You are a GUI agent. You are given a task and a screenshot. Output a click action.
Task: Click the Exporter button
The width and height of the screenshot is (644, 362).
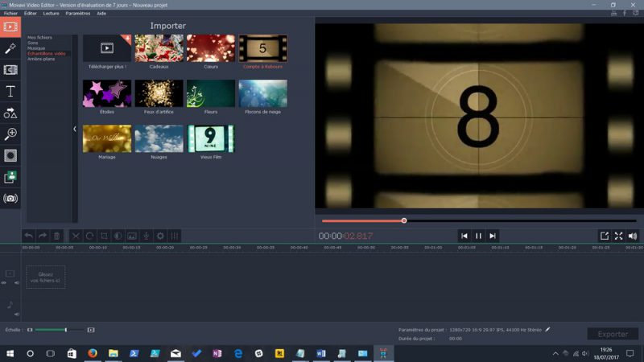point(613,334)
